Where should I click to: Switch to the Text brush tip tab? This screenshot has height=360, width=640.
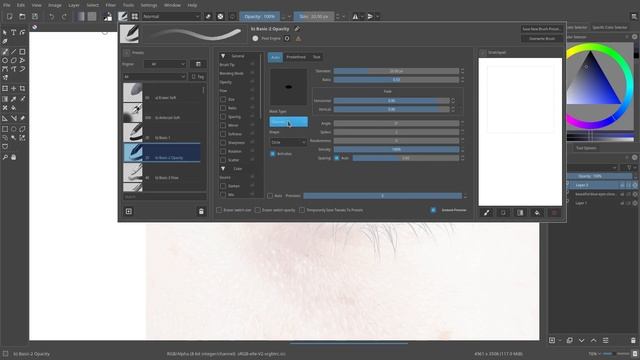(317, 57)
